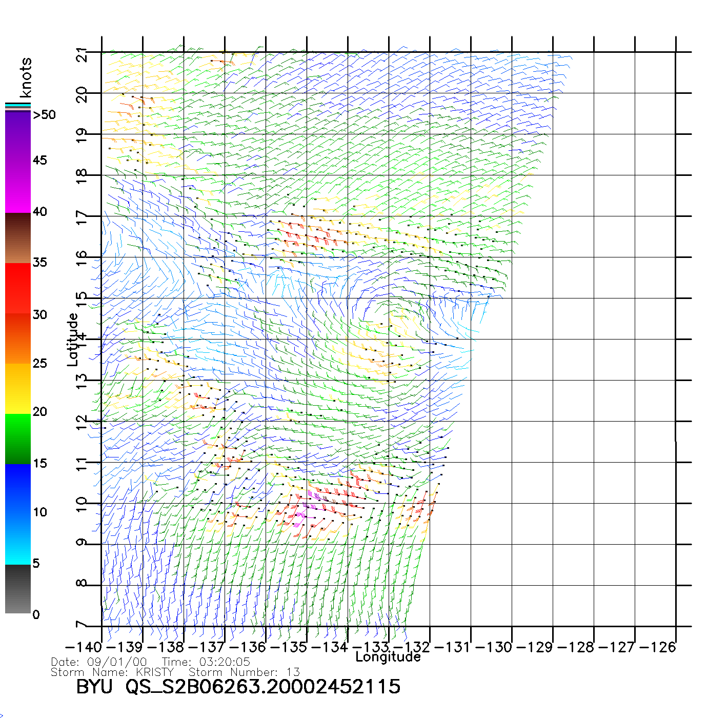
Task: Pick the red 30–35 knots color band
Action: (x=18, y=288)
